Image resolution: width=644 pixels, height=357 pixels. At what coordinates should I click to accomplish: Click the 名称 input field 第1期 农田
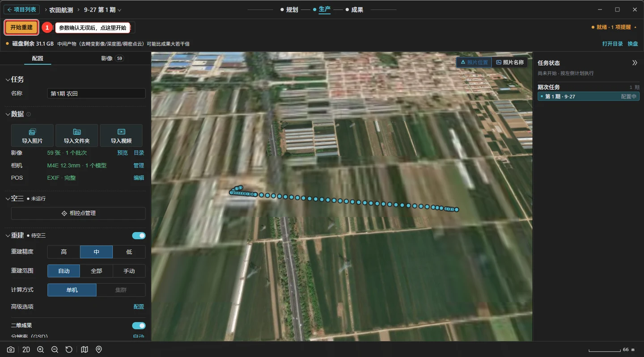coord(96,93)
